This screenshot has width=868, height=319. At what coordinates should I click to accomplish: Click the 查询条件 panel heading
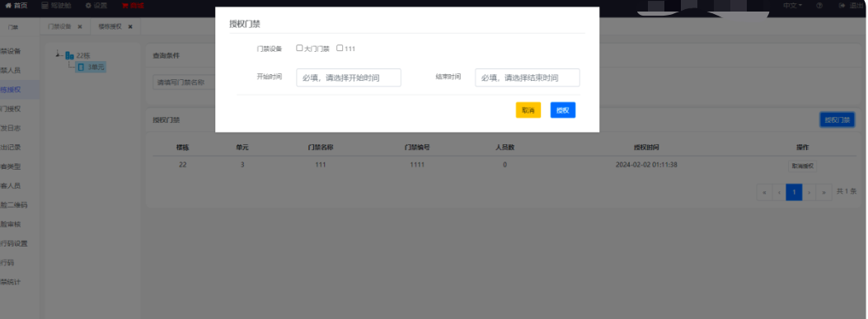pyautogui.click(x=166, y=56)
